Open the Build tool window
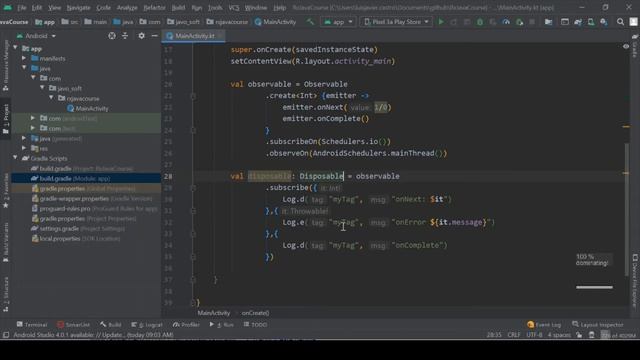This screenshot has height=360, width=640. pyautogui.click(x=111, y=325)
